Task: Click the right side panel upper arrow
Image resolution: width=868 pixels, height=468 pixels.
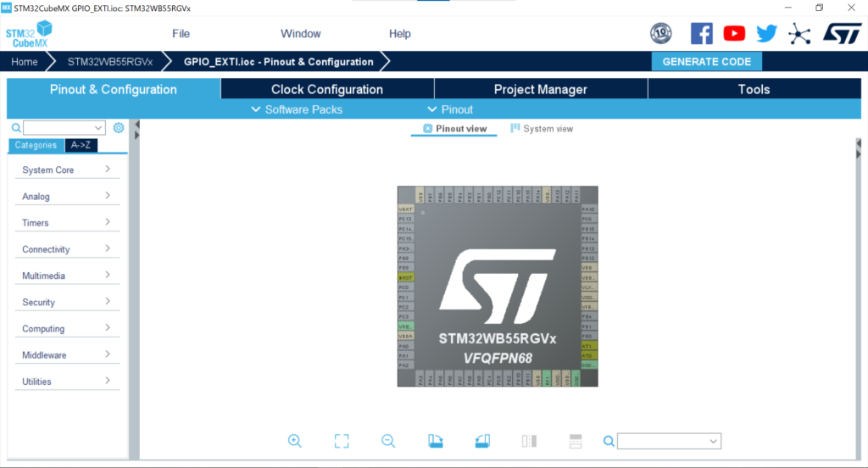Action: tap(859, 143)
